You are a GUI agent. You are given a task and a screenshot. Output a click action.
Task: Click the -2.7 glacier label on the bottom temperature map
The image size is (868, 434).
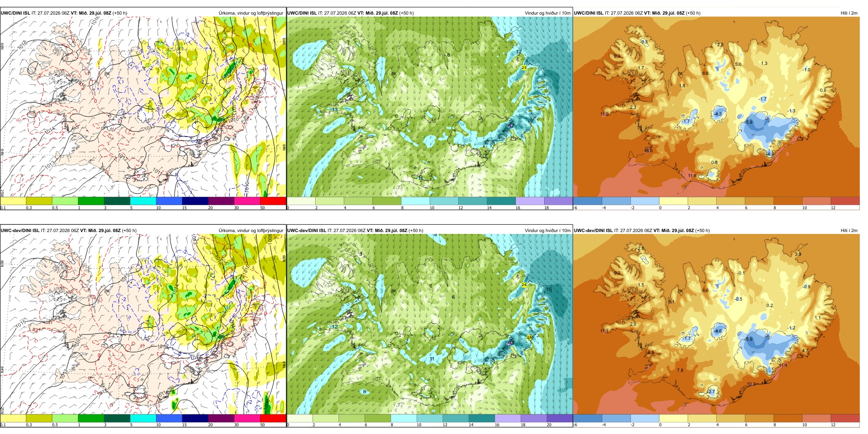pyautogui.click(x=710, y=392)
